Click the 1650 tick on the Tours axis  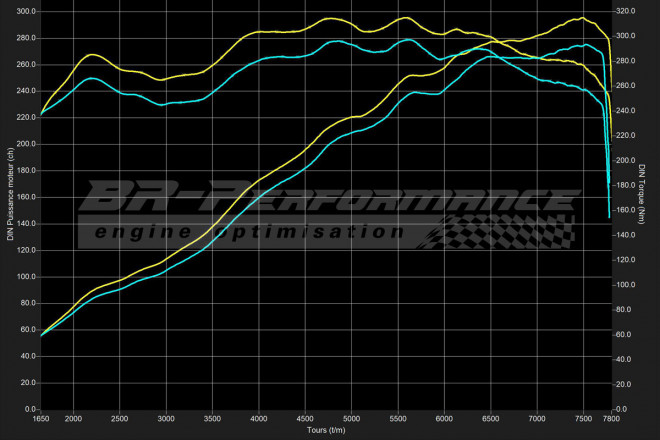40,418
